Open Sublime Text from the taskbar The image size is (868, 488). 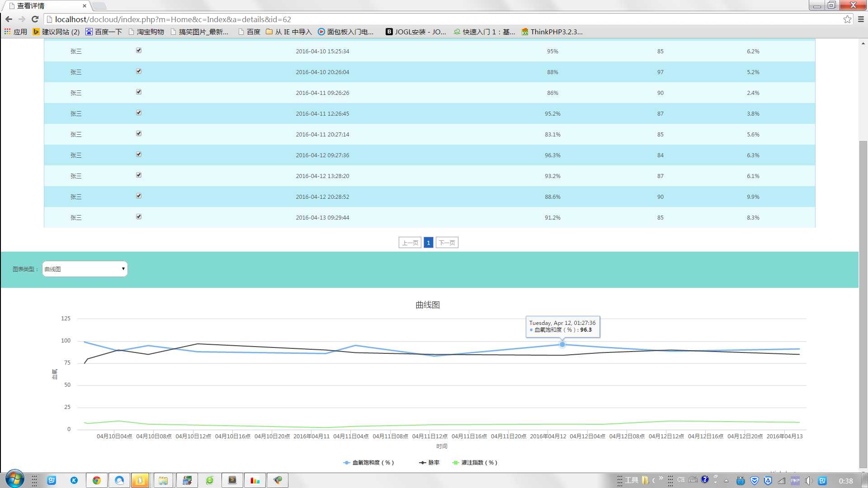point(232,480)
